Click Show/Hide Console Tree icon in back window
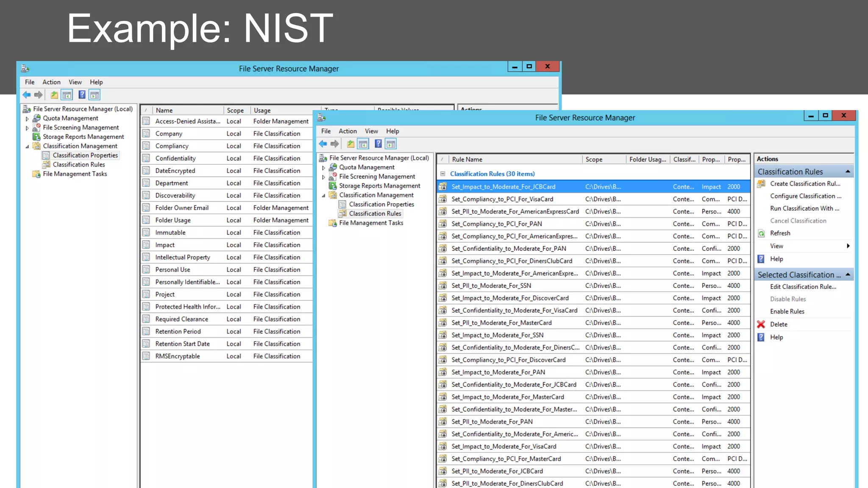The width and height of the screenshot is (868, 488). point(67,95)
